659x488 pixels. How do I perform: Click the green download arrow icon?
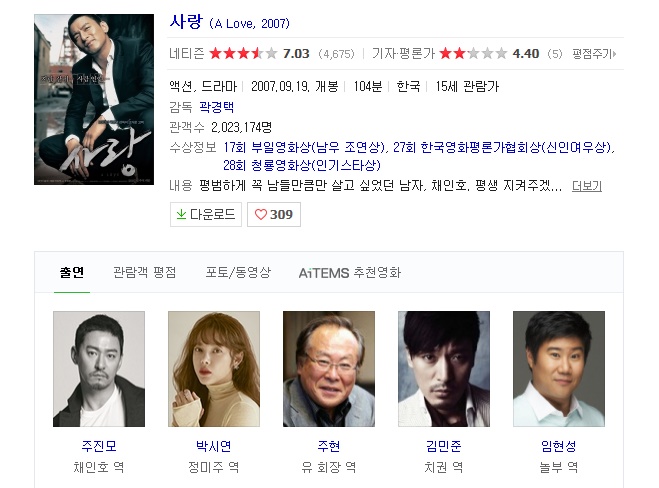[181, 214]
